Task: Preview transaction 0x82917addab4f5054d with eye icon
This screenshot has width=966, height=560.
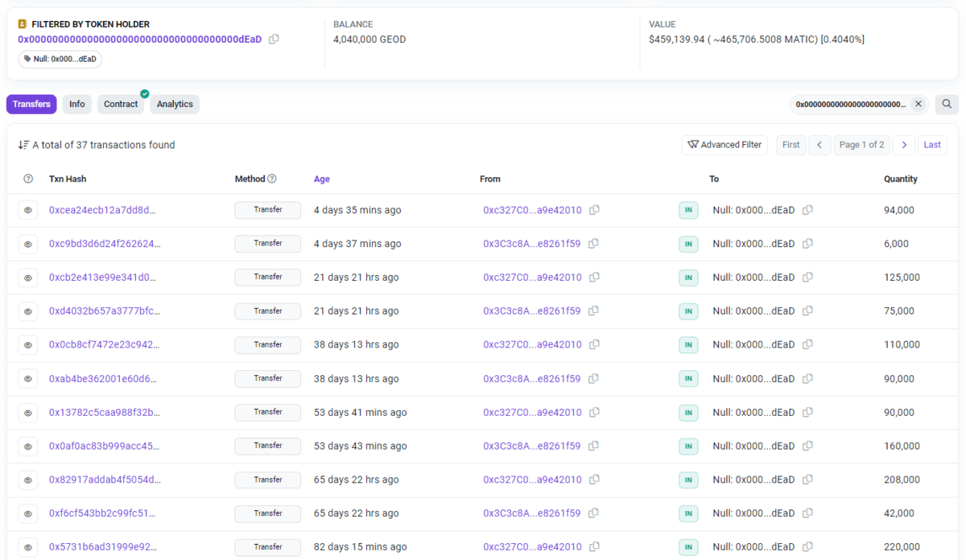Action: click(x=28, y=480)
